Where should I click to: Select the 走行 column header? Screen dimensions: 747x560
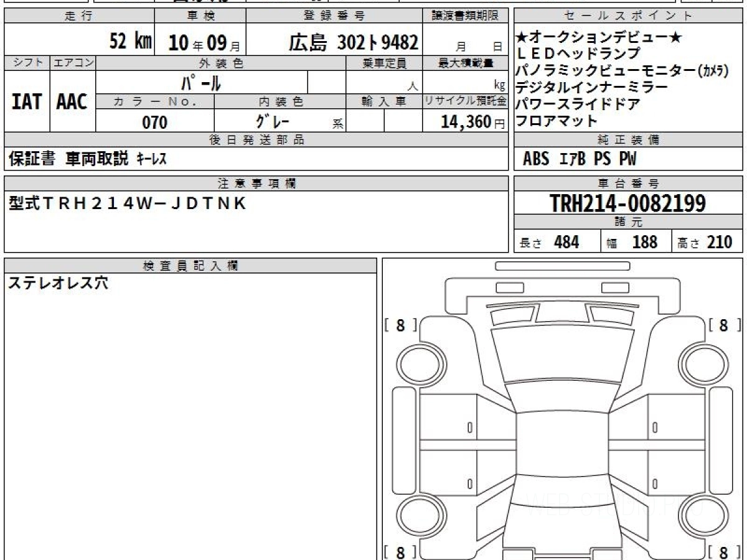point(79,16)
